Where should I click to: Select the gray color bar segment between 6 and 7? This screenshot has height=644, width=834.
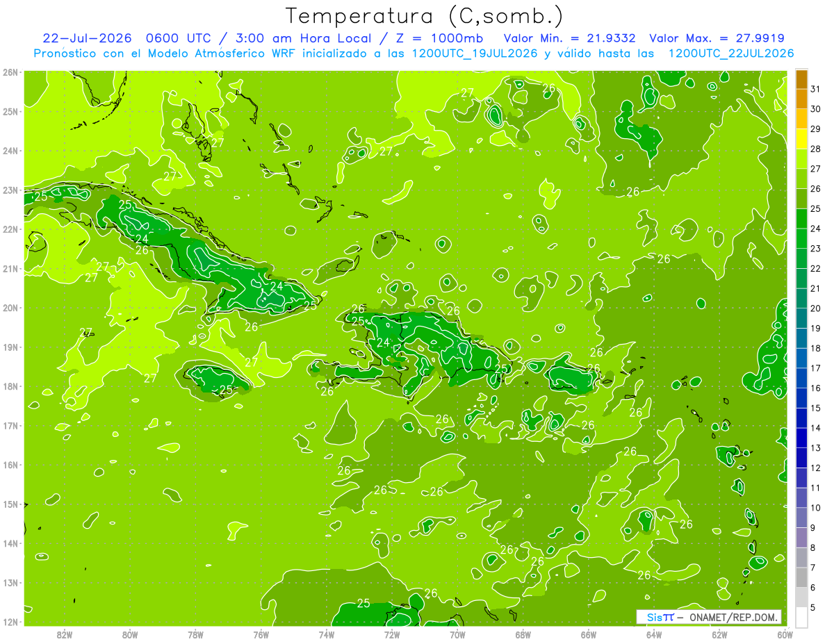click(801, 577)
